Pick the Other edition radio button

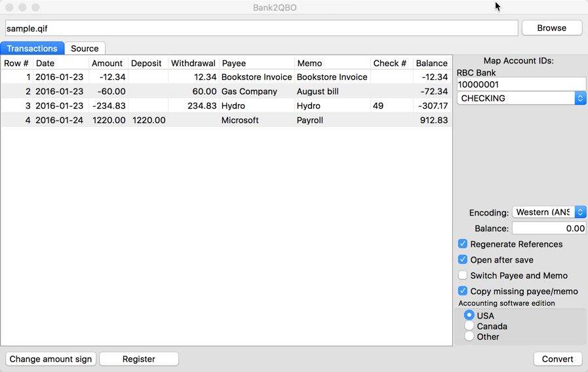tap(469, 337)
